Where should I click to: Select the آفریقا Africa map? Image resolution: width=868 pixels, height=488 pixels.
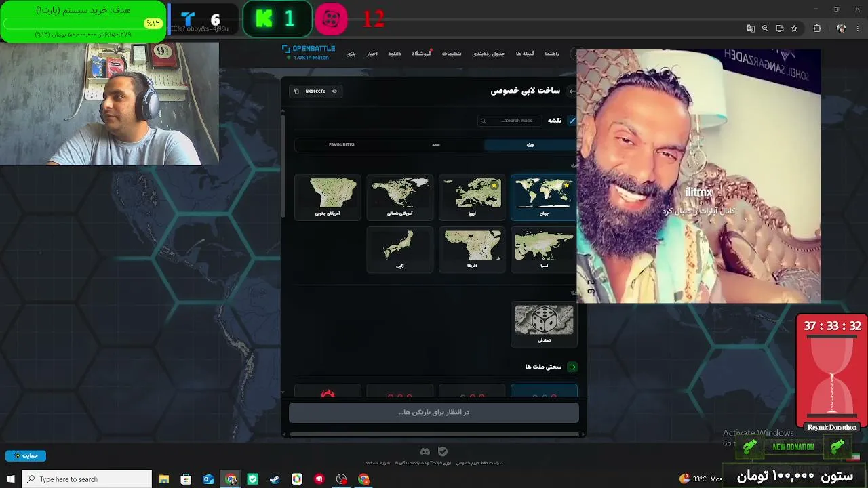click(x=472, y=249)
